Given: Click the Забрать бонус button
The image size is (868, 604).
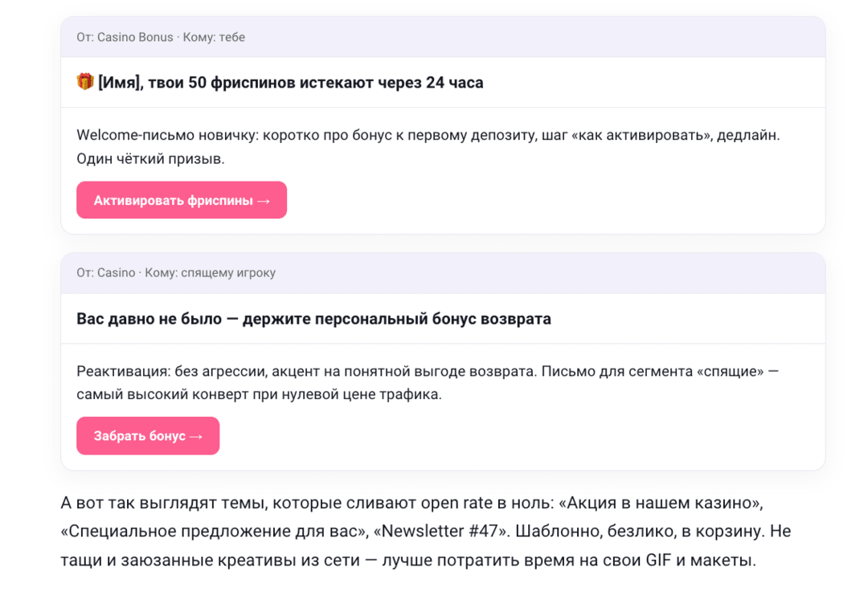Looking at the screenshot, I should click(148, 436).
